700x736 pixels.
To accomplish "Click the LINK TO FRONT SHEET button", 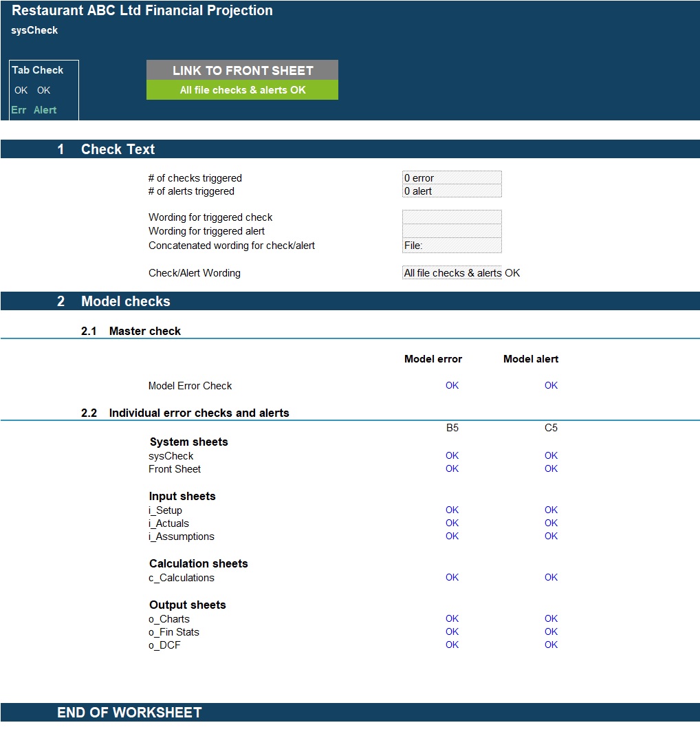I will tap(242, 70).
